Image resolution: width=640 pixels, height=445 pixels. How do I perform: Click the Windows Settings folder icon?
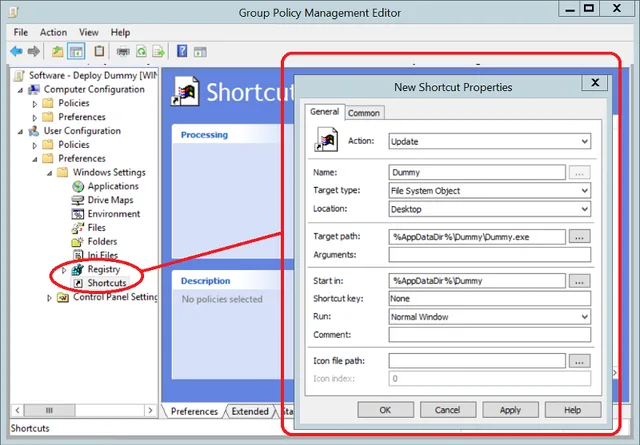pos(62,172)
